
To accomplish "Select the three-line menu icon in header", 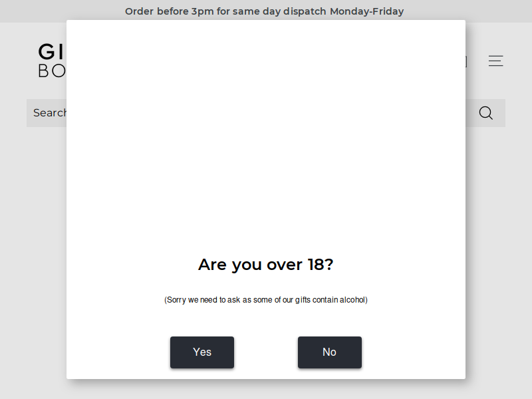I will pyautogui.click(x=495, y=61).
